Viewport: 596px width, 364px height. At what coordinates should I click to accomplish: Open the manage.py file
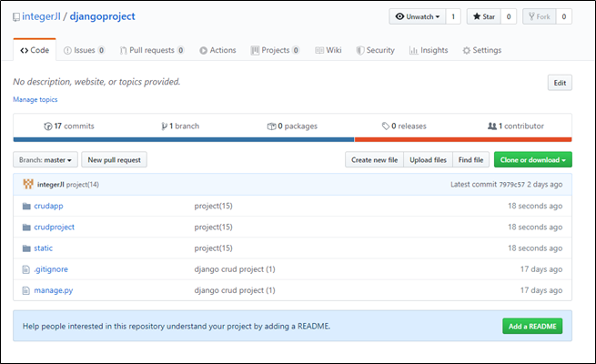click(x=54, y=290)
